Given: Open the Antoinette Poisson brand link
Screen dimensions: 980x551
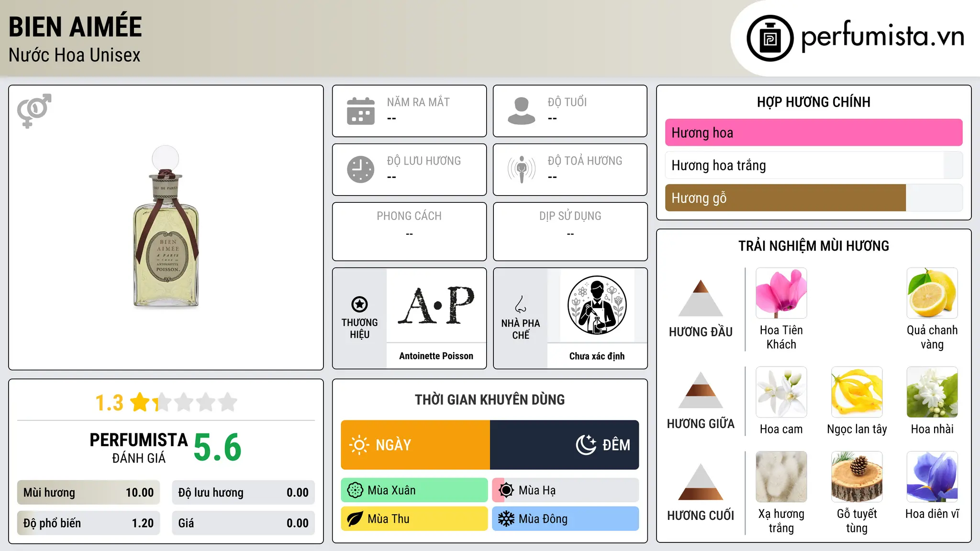Looking at the screenshot, I should point(436,356).
